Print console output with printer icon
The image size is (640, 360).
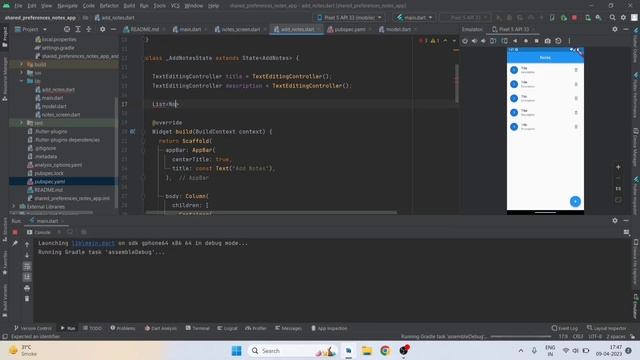tap(27, 288)
